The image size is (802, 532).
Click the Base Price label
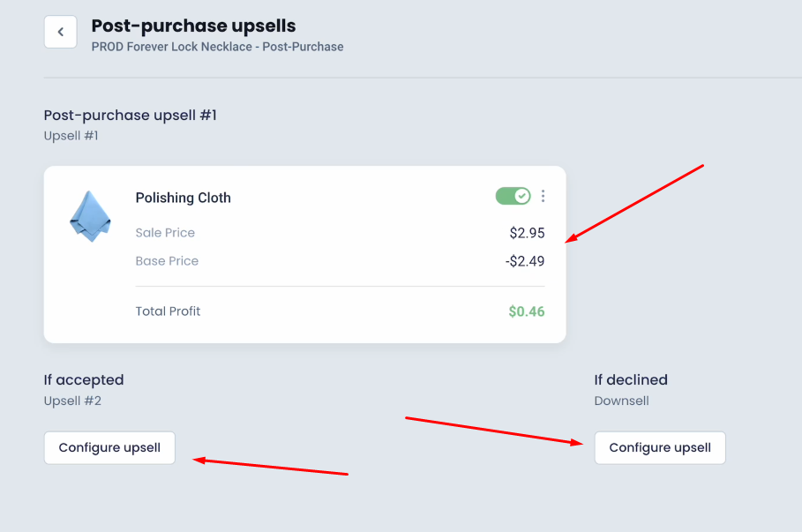click(167, 261)
